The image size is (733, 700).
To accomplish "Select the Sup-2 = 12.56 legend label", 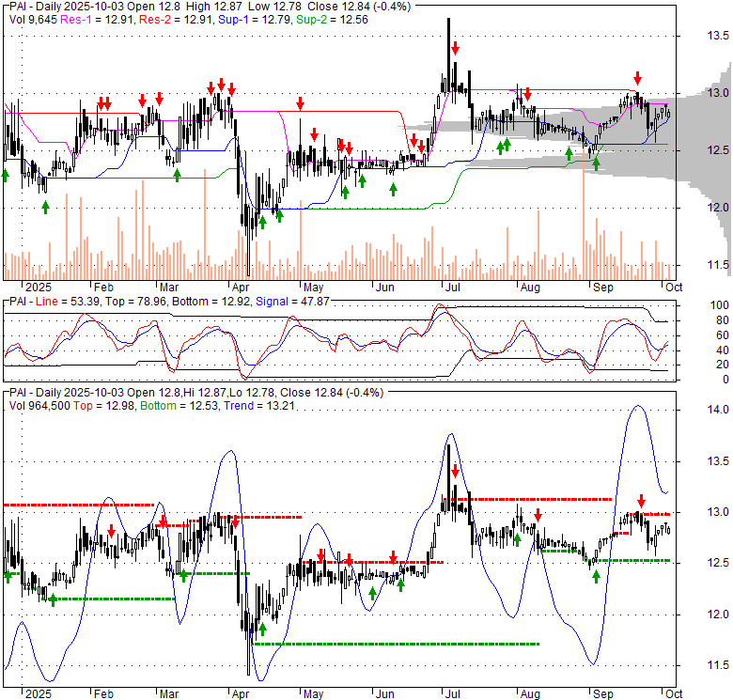I will [333, 20].
